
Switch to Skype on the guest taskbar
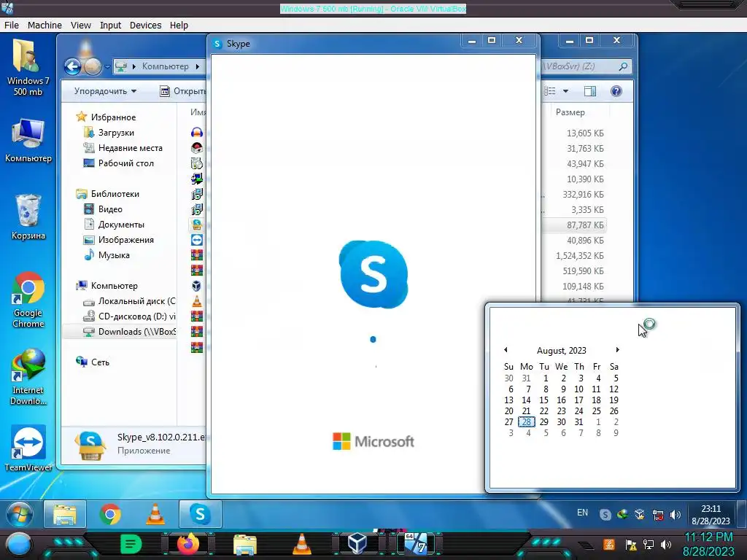point(200,514)
